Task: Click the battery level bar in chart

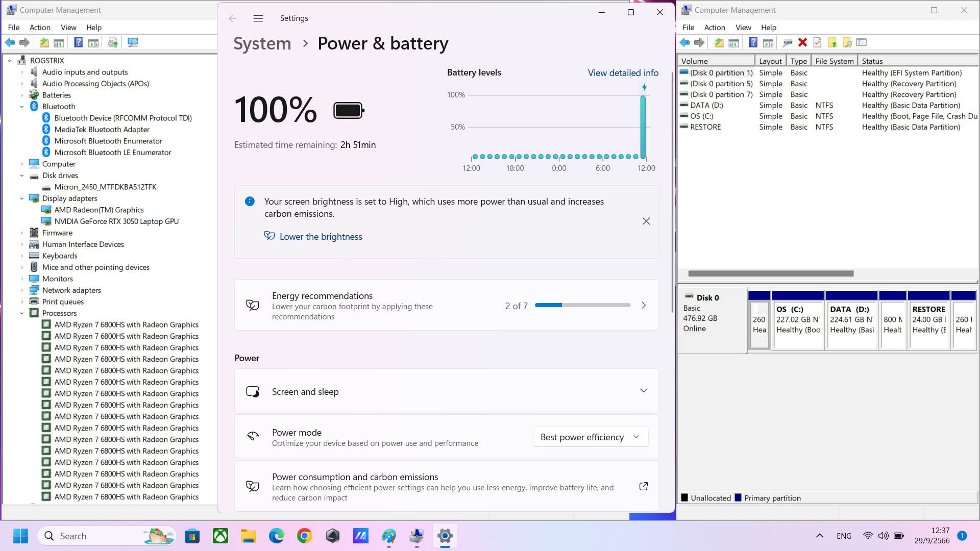Action: 643,127
